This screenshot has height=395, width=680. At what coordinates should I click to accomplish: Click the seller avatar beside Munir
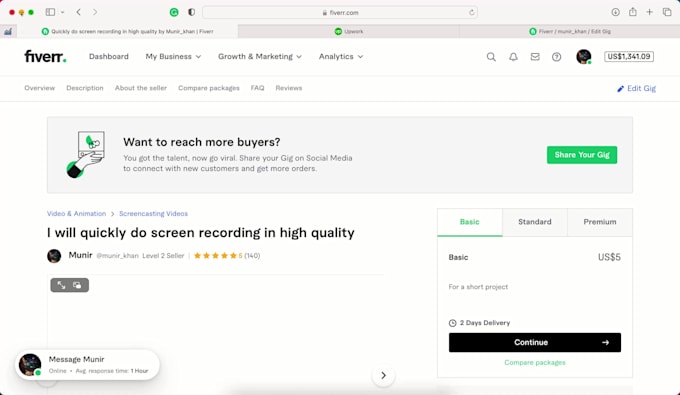(x=54, y=256)
